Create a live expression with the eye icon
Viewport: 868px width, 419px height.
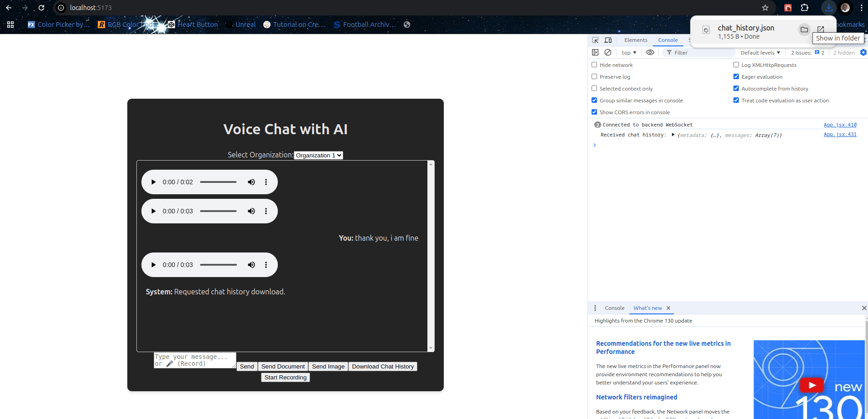click(650, 52)
